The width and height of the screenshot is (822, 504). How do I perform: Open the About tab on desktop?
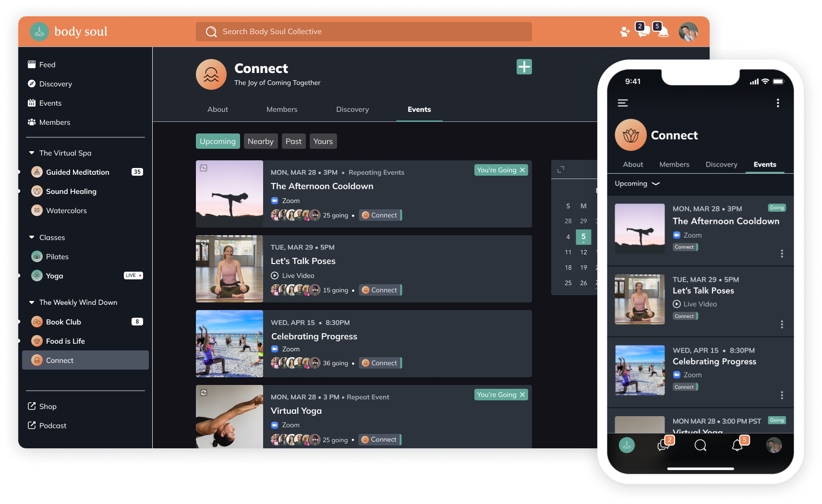pos(218,109)
